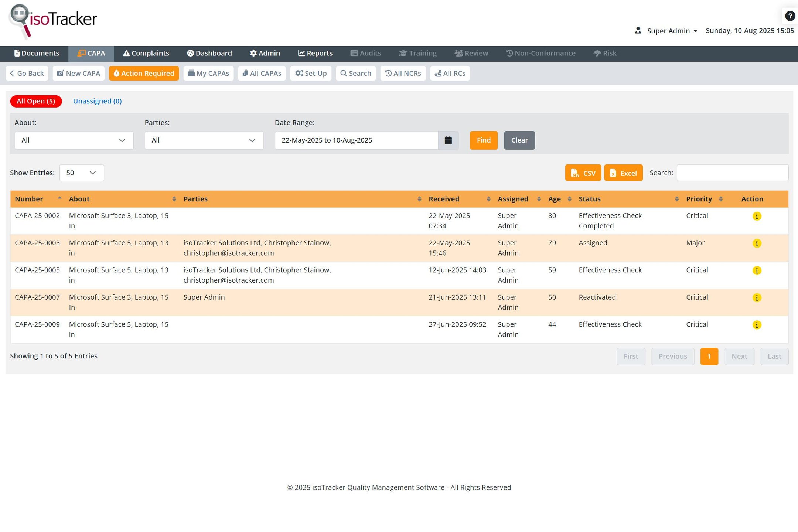Click the help question mark icon
This screenshot has width=798, height=532.
[790, 16]
